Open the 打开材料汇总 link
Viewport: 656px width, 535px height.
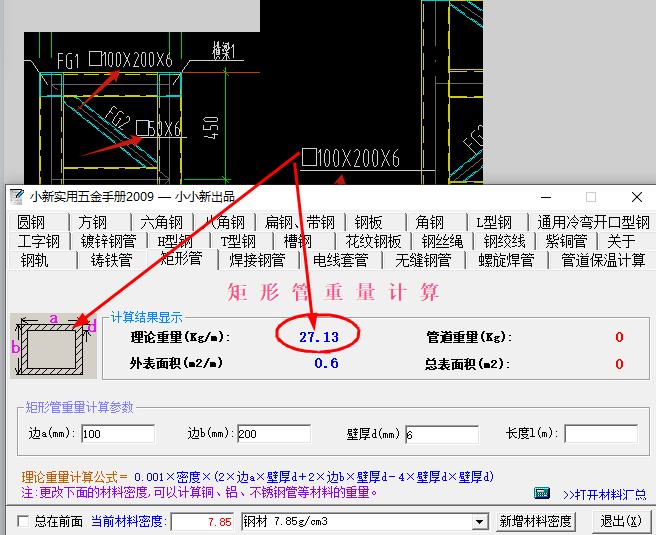coord(605,495)
